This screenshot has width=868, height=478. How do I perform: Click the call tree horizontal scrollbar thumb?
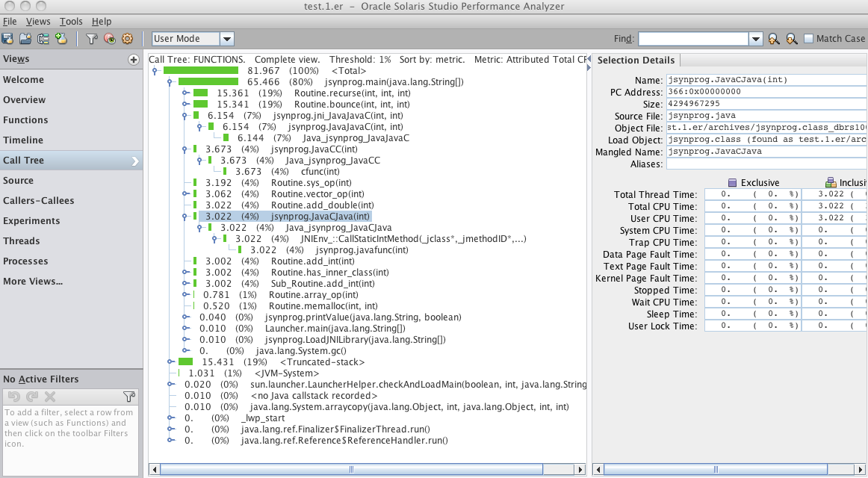pos(352,469)
